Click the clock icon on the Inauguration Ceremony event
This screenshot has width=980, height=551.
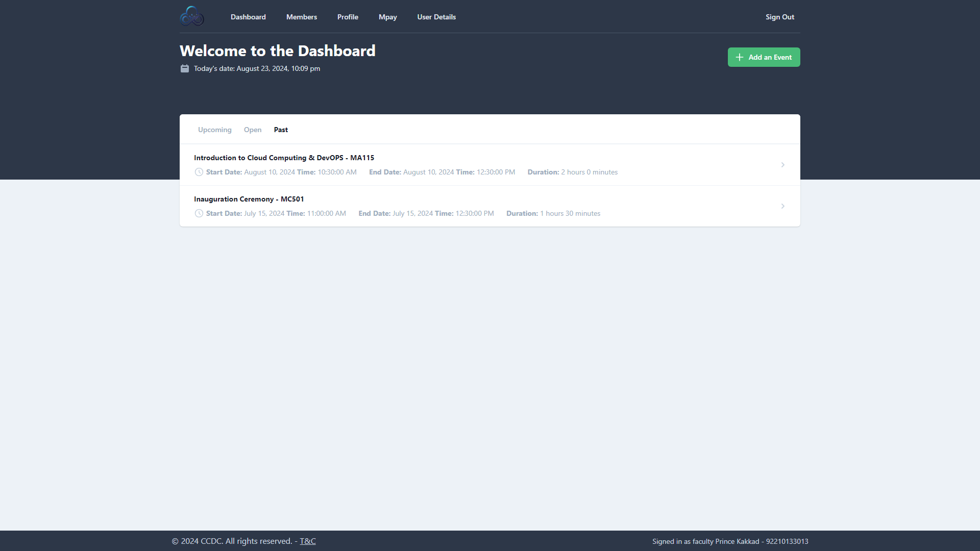coord(199,213)
